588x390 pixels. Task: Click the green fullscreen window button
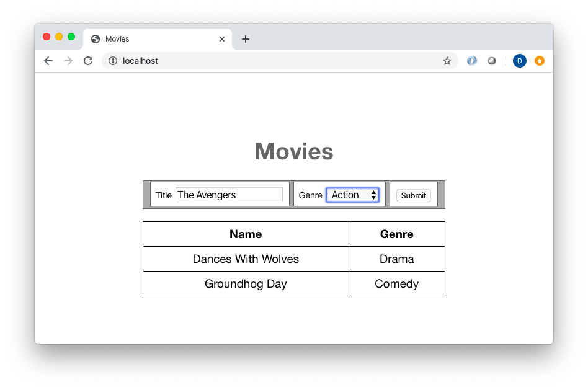coord(71,37)
